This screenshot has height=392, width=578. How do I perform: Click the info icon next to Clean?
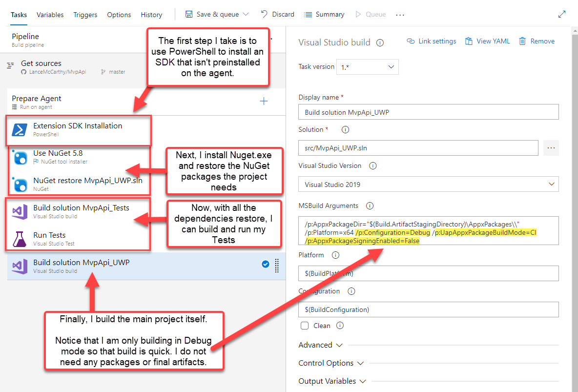tap(340, 326)
